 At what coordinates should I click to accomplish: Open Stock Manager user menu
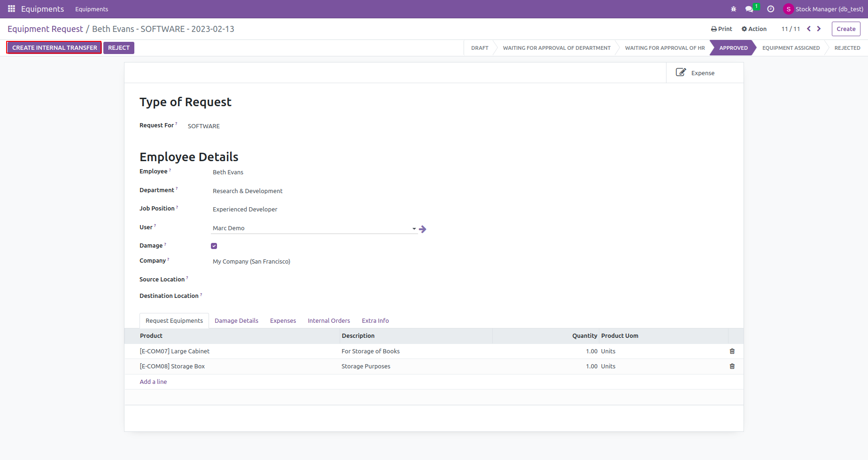(823, 9)
